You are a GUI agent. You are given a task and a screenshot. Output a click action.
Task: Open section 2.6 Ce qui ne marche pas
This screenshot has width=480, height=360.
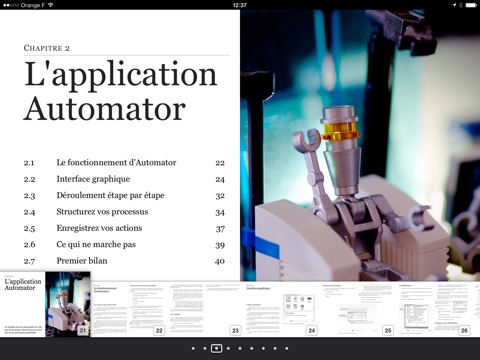(124, 244)
